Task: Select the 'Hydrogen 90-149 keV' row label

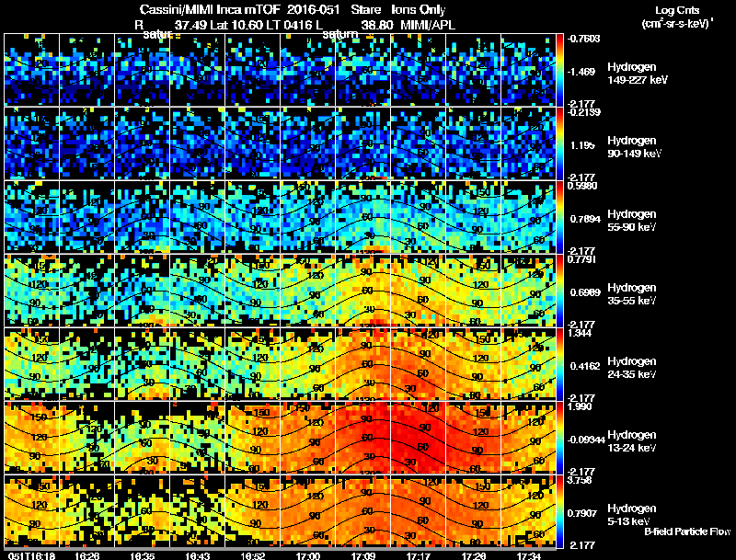Action: point(635,147)
